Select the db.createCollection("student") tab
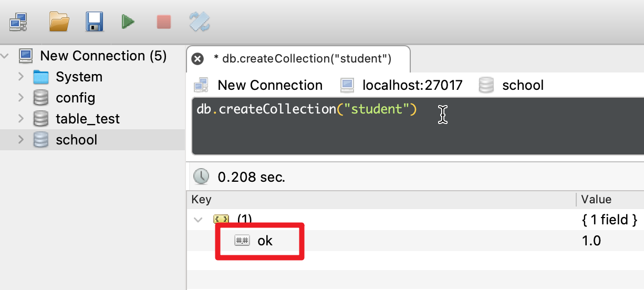This screenshot has height=290, width=644. point(298,59)
